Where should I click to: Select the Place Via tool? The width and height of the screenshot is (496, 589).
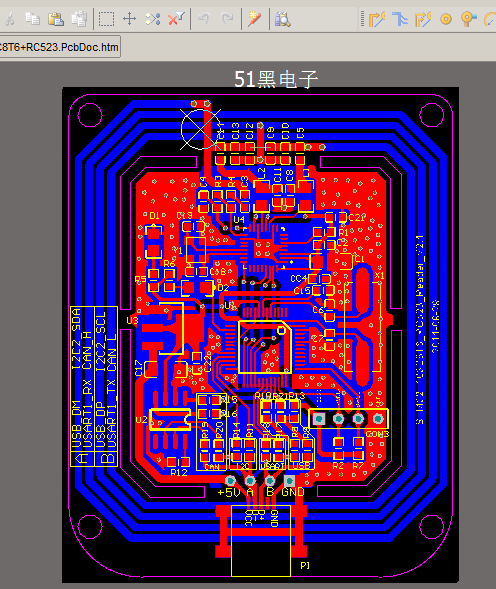469,19
